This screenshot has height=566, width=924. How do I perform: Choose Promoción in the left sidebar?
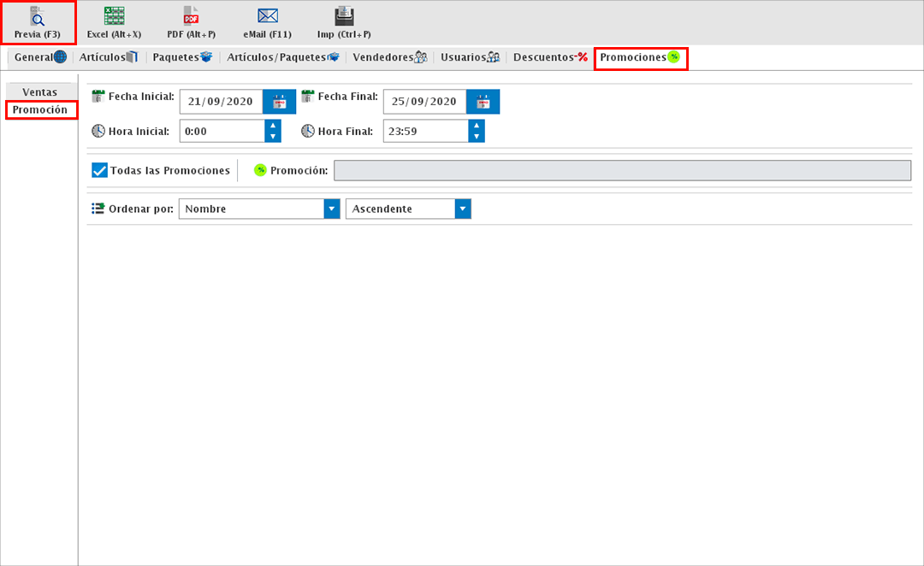(40, 110)
